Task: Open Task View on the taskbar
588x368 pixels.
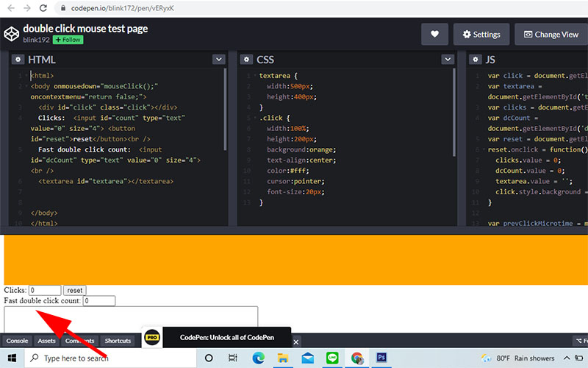Action: pyautogui.click(x=233, y=358)
